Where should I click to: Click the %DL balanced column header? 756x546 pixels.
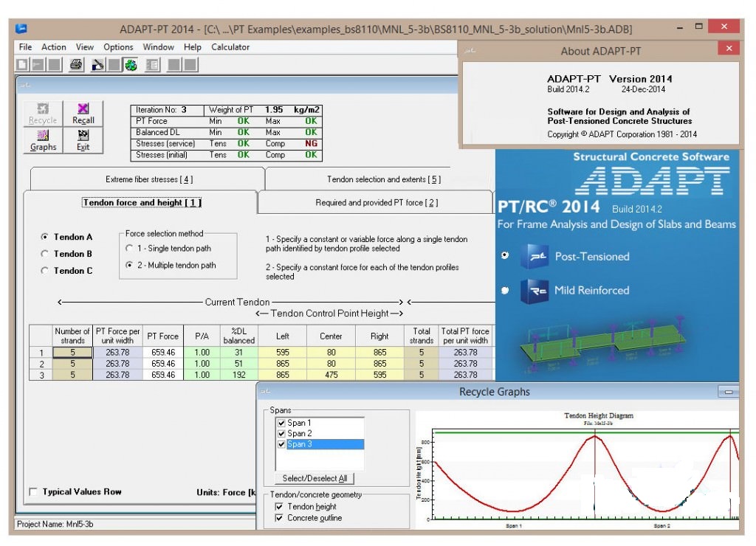[239, 336]
